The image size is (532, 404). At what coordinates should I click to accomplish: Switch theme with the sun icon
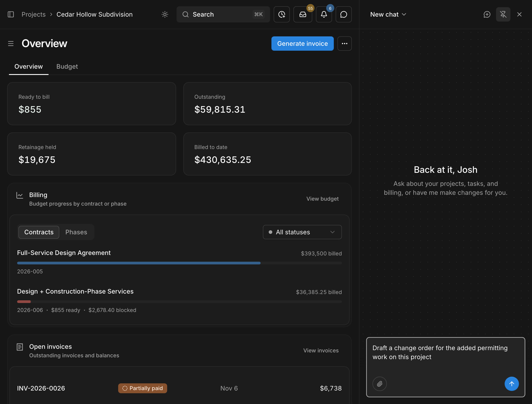[165, 14]
